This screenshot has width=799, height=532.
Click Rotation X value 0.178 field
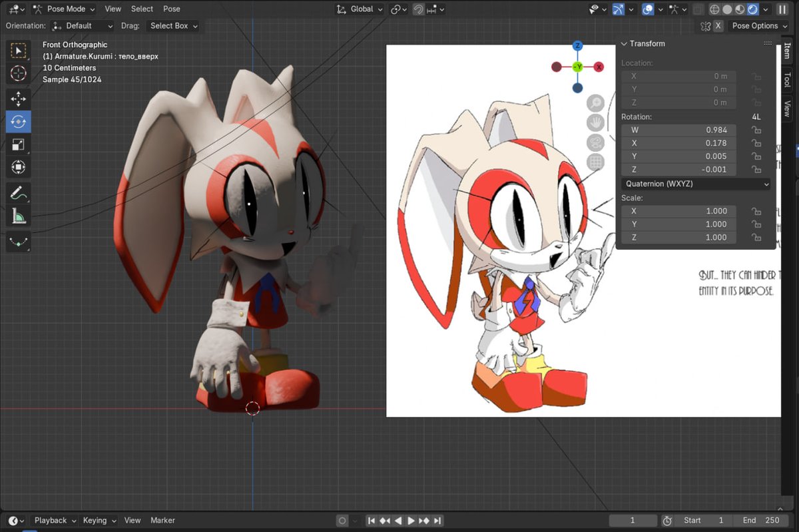tap(678, 143)
